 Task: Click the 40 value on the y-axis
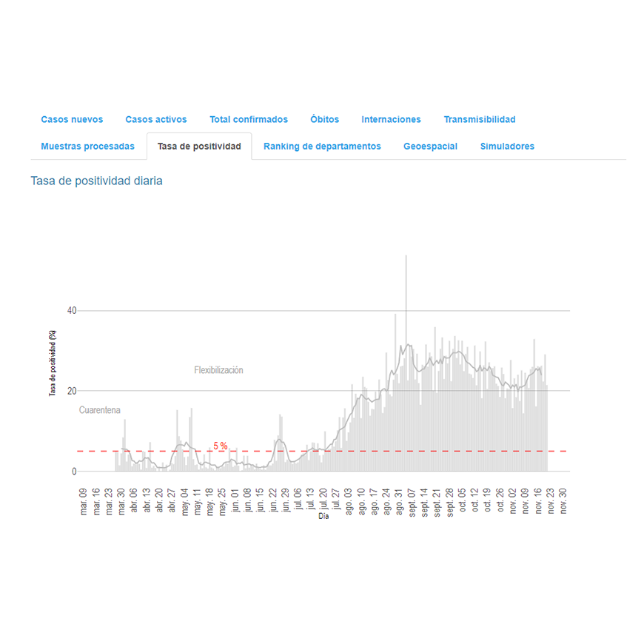pos(72,310)
